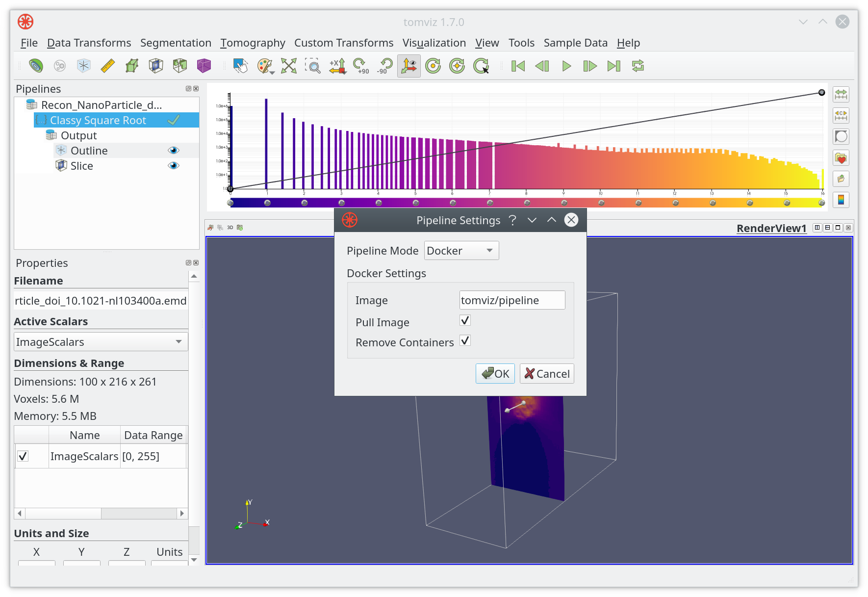Open the Data Transforms menu
Screen dimensions: 868x597
pyautogui.click(x=89, y=43)
